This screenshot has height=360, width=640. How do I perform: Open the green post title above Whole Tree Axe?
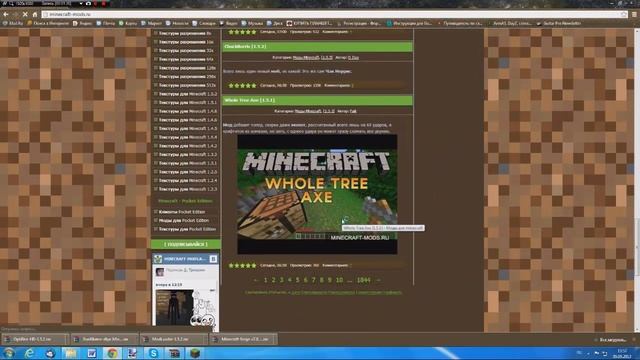(x=245, y=47)
